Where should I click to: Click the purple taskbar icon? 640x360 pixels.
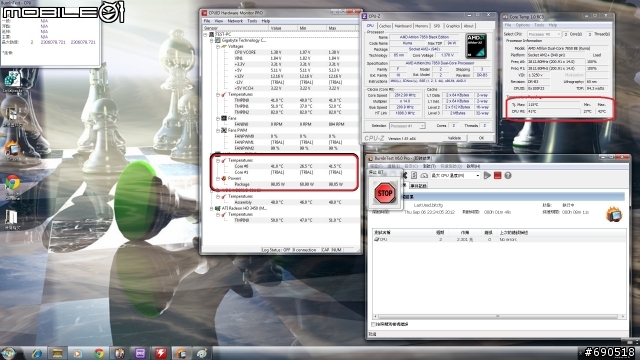(140, 353)
